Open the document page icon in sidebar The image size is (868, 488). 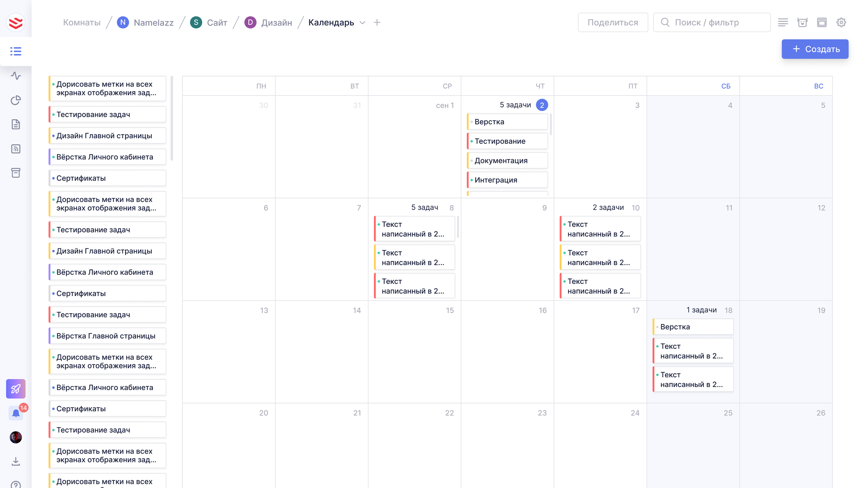[x=16, y=124]
